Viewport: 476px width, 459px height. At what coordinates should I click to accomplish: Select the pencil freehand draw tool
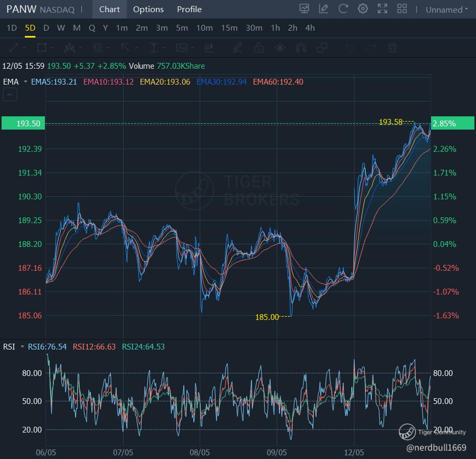[238, 48]
